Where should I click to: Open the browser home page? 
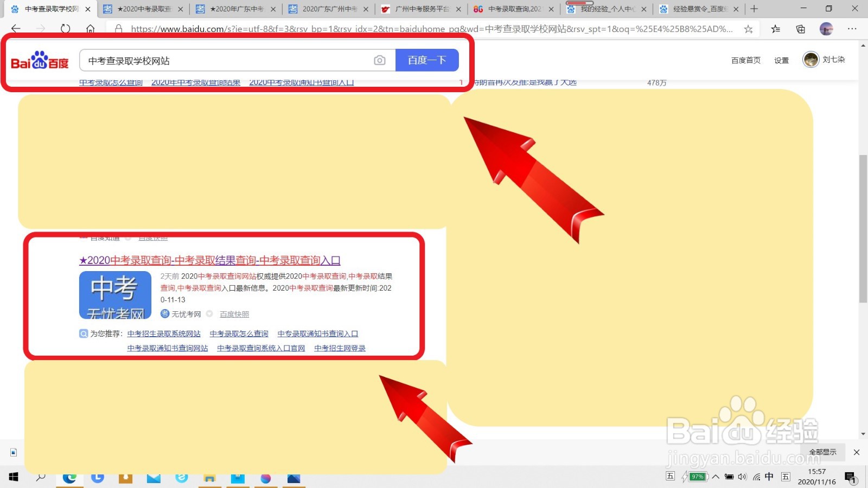[x=91, y=29]
